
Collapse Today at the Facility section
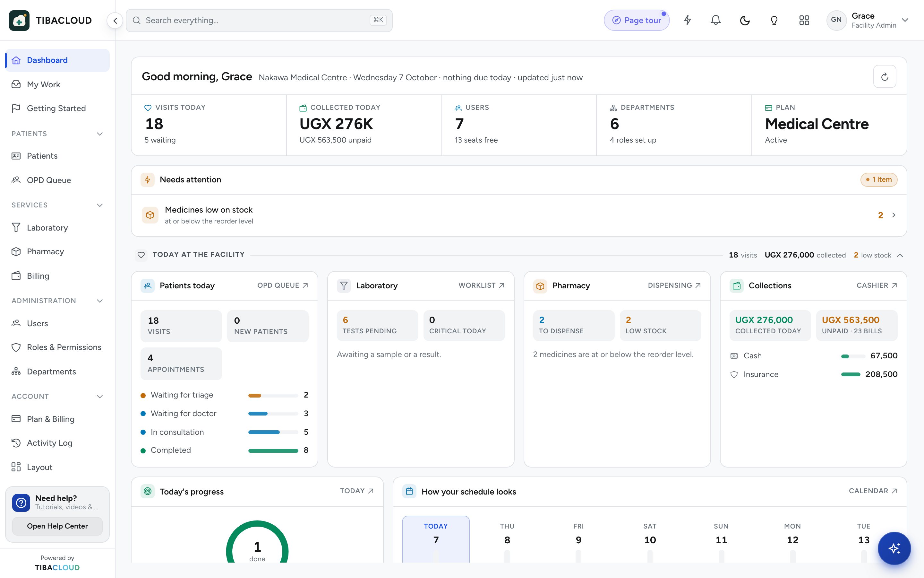[900, 255]
